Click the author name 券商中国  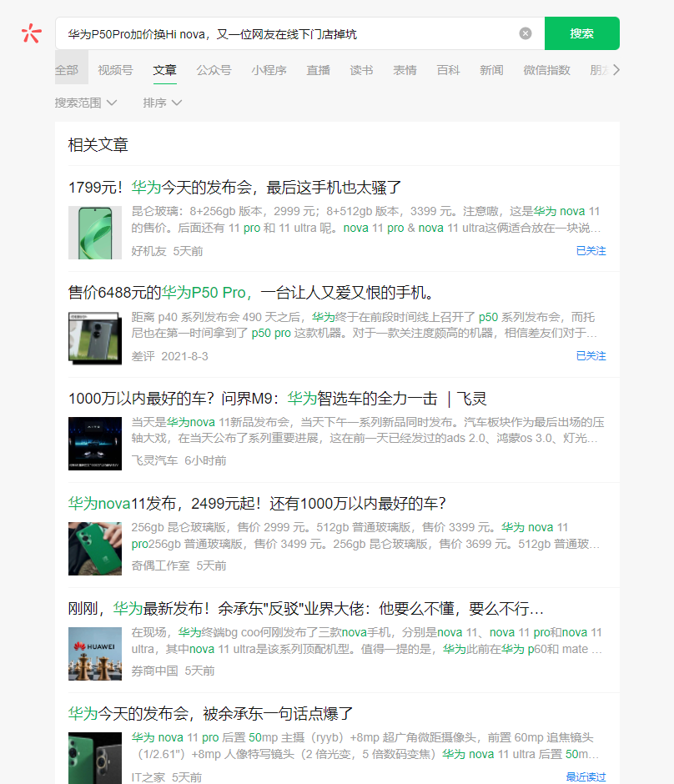pyautogui.click(x=154, y=671)
